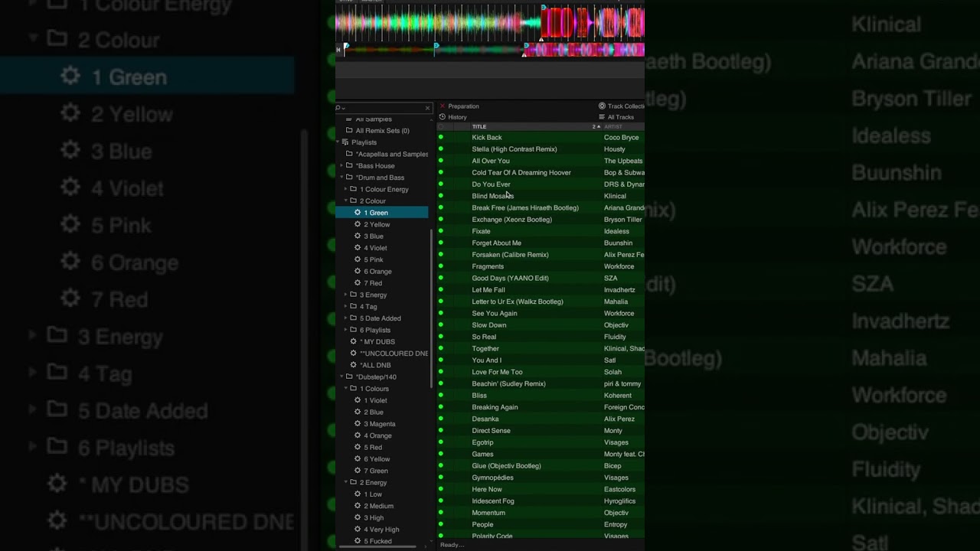The height and width of the screenshot is (551, 980).
Task: Open the All Tracks favorite
Action: click(620, 117)
